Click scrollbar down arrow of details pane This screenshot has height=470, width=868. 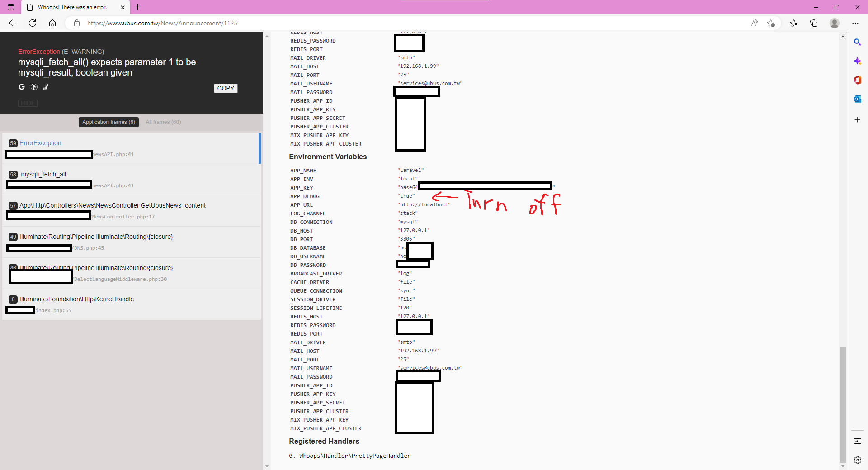point(843,466)
